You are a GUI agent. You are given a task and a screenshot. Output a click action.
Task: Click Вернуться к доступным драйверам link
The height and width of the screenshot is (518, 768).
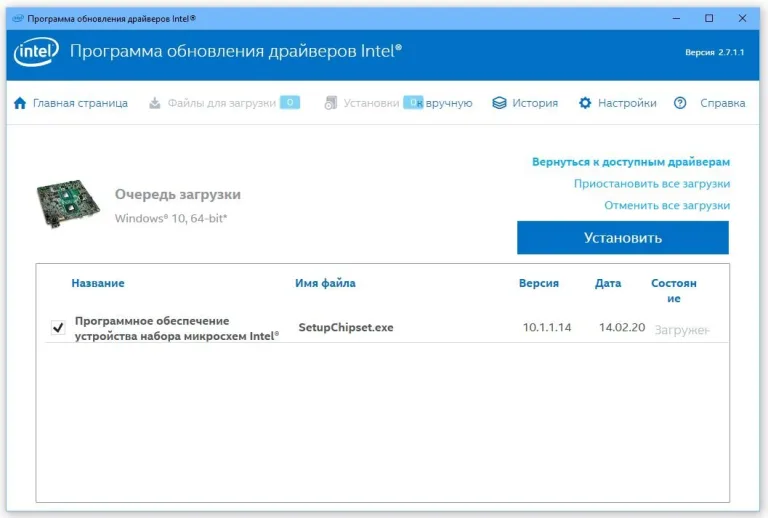(631, 162)
